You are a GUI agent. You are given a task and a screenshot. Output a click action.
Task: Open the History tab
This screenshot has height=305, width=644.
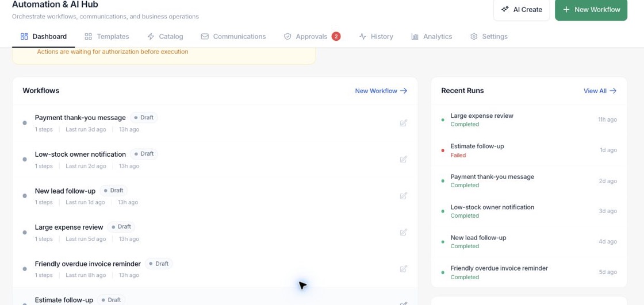coord(376,37)
